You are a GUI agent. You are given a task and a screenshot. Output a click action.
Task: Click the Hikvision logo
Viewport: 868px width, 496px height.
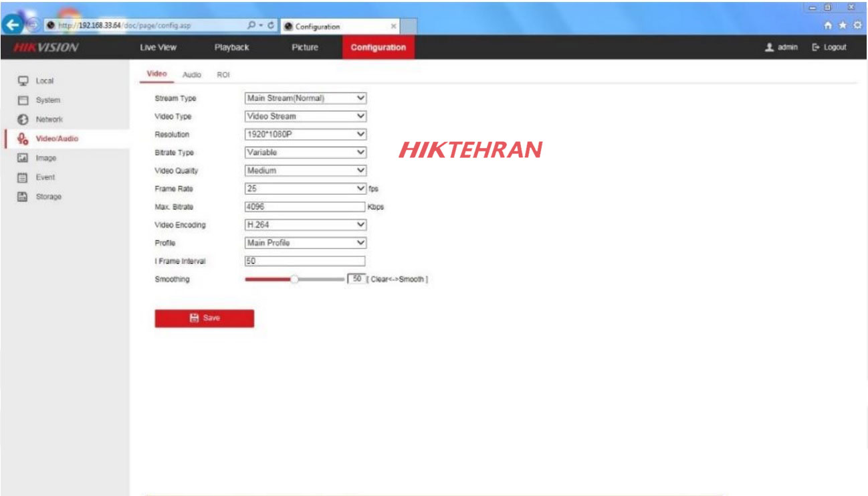[x=46, y=48]
